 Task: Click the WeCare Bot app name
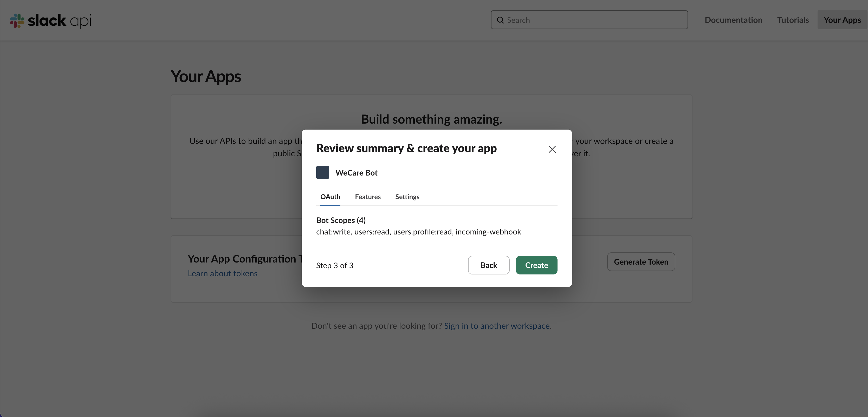[x=356, y=173]
